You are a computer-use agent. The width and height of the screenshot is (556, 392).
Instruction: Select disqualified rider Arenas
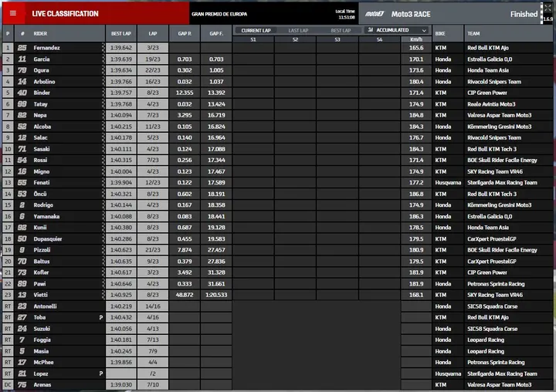click(42, 385)
